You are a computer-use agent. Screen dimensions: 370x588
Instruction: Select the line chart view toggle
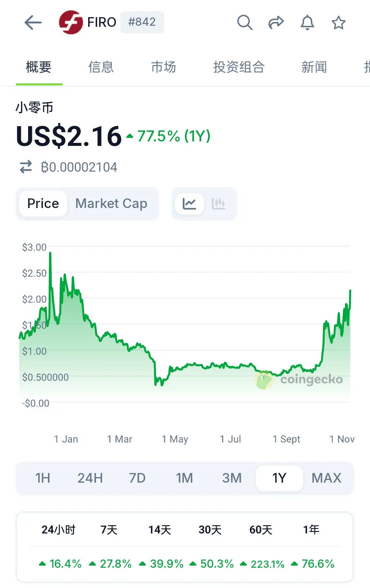tap(189, 204)
